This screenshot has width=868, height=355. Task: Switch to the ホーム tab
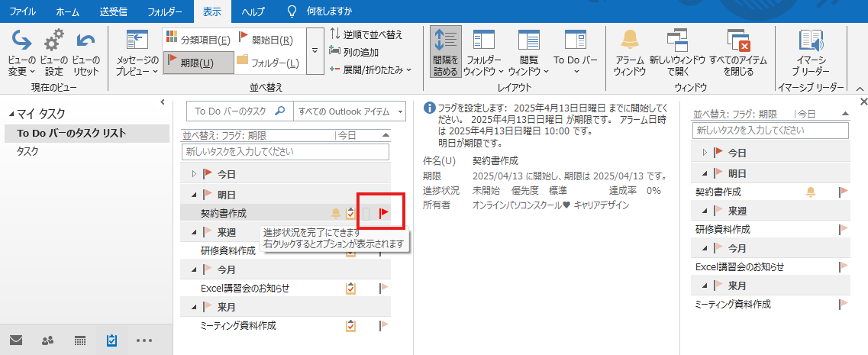pyautogui.click(x=67, y=11)
